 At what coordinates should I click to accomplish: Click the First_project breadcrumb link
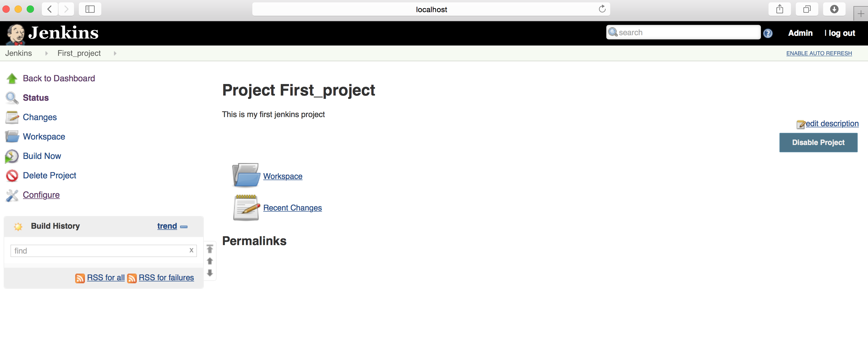tap(79, 53)
